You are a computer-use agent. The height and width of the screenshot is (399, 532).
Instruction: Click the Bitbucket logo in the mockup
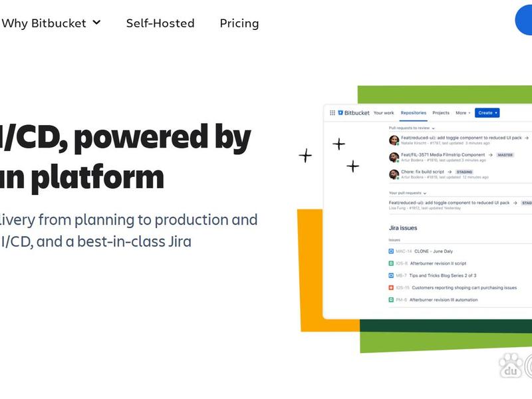[x=354, y=112]
